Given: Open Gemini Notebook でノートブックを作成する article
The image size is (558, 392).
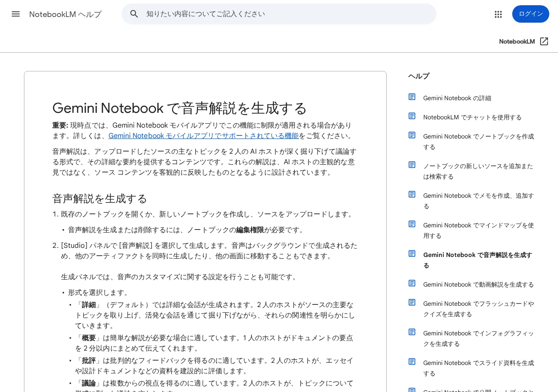Looking at the screenshot, I should 479,142.
